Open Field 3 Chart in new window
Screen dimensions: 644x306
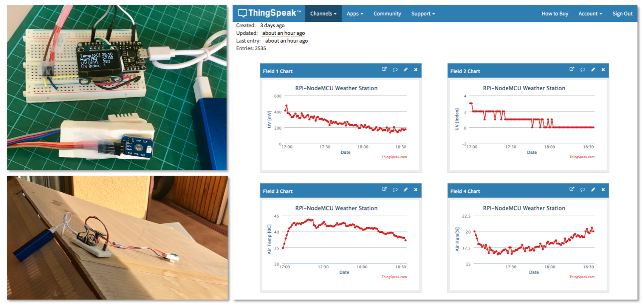pyautogui.click(x=384, y=189)
